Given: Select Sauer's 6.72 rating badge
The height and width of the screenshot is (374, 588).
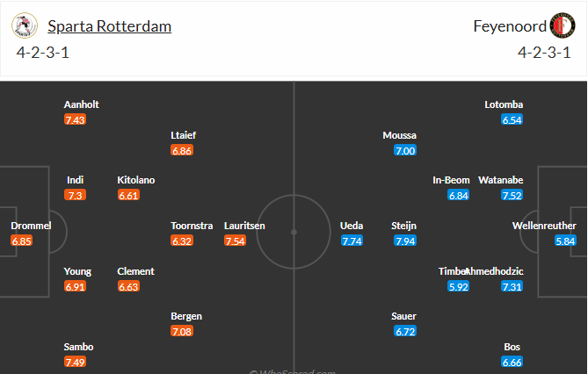Looking at the screenshot, I should [x=405, y=331].
